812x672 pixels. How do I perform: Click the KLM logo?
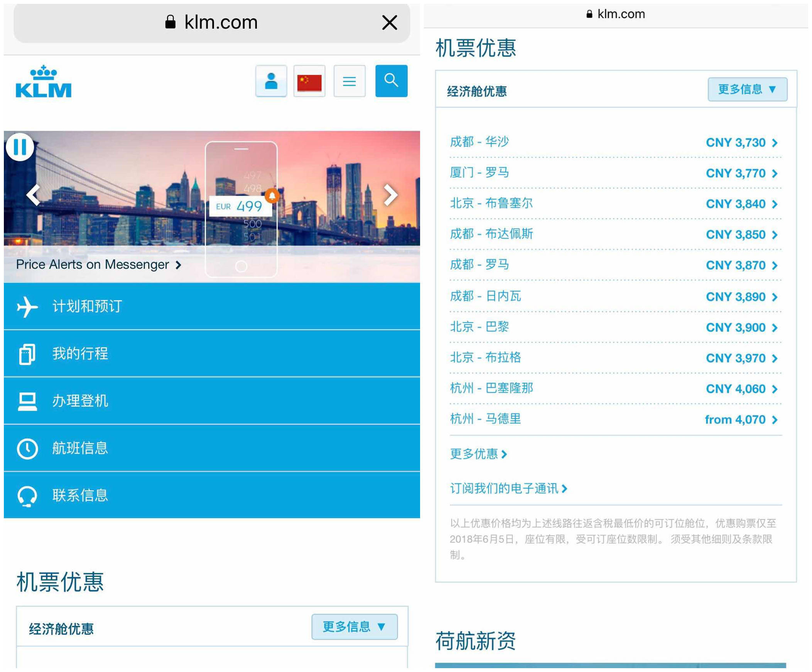[x=43, y=82]
